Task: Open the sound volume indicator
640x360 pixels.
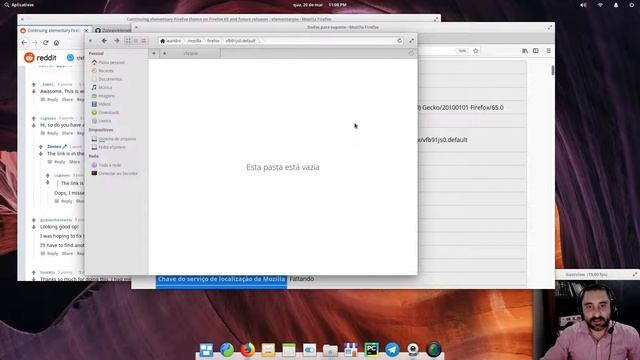Action: pyautogui.click(x=583, y=5)
